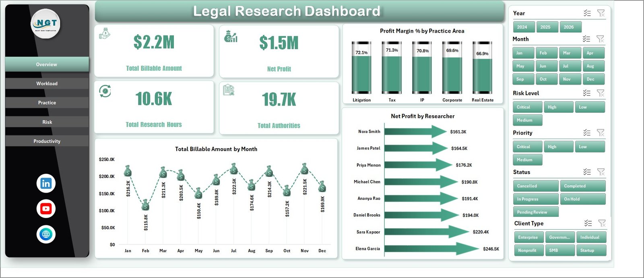Filter Status by Completed
644x278 pixels.
[x=583, y=186]
